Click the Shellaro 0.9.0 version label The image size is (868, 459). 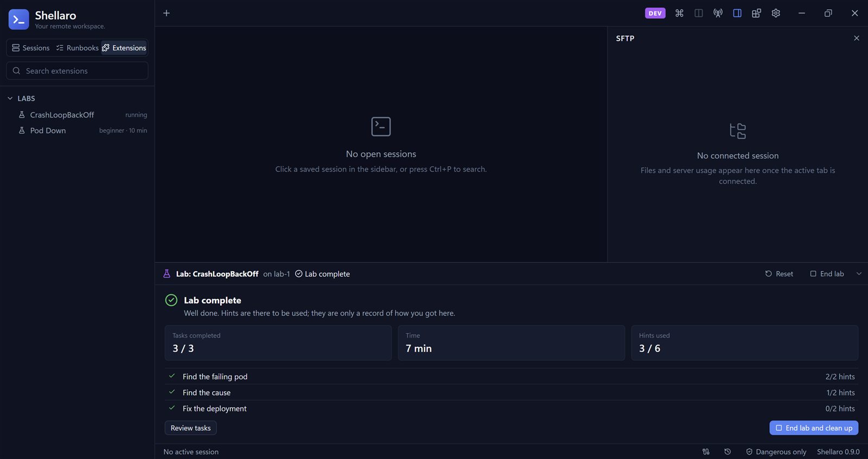coord(838,452)
